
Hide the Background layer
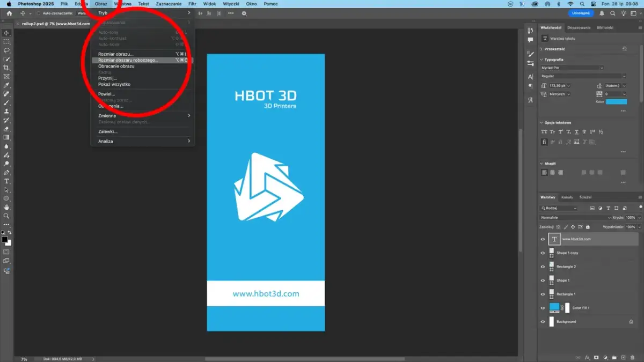coord(542,322)
